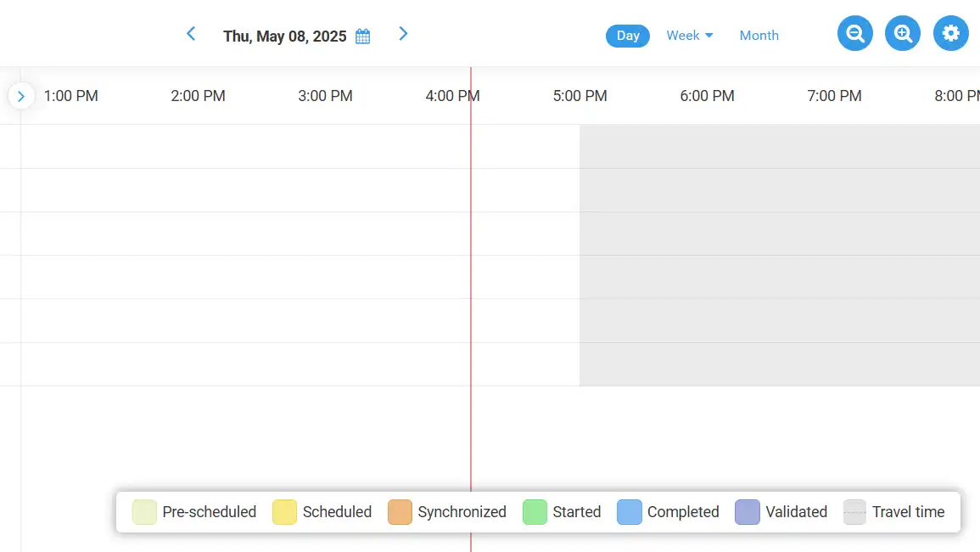Click the Scheduled yellow legend swatch
This screenshot has width=980, height=552.
click(284, 512)
